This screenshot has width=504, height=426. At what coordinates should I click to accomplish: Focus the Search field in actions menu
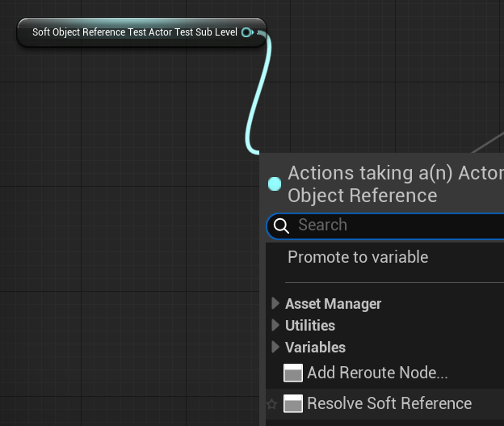click(x=396, y=226)
